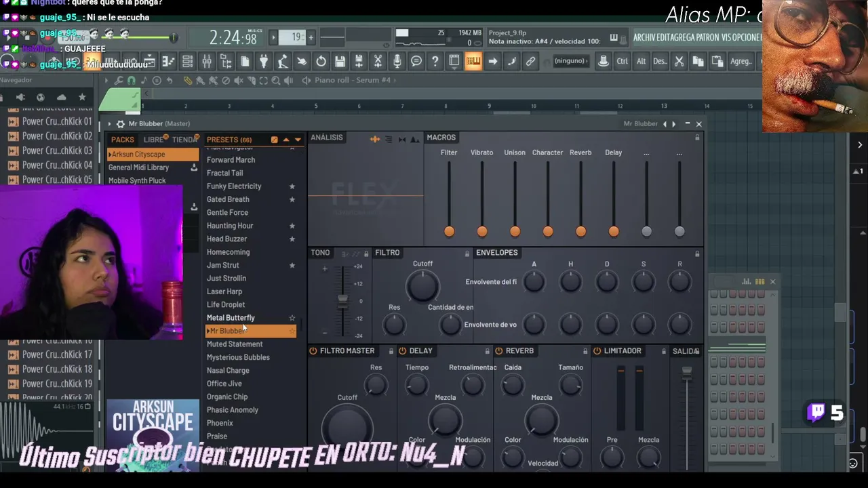Viewport: 868px width, 488px height.
Task: Open the plugin options gear for Mr Blubber
Action: click(121, 124)
